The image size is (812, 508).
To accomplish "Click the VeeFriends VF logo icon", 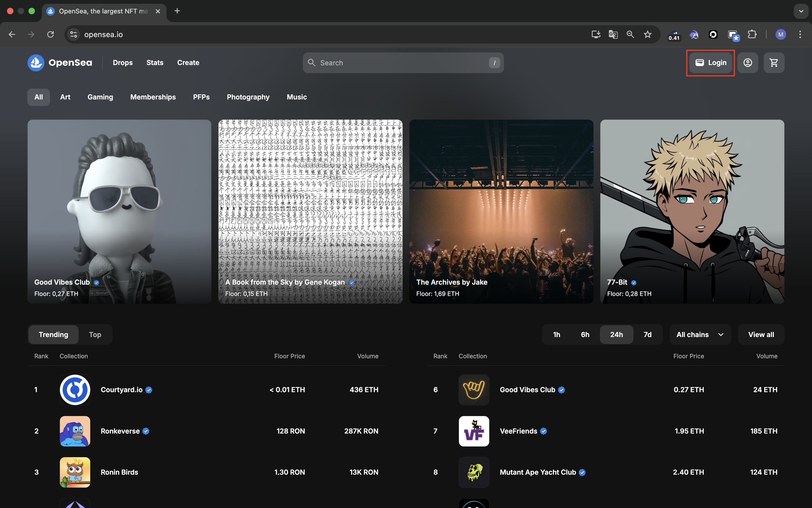I will tap(474, 431).
